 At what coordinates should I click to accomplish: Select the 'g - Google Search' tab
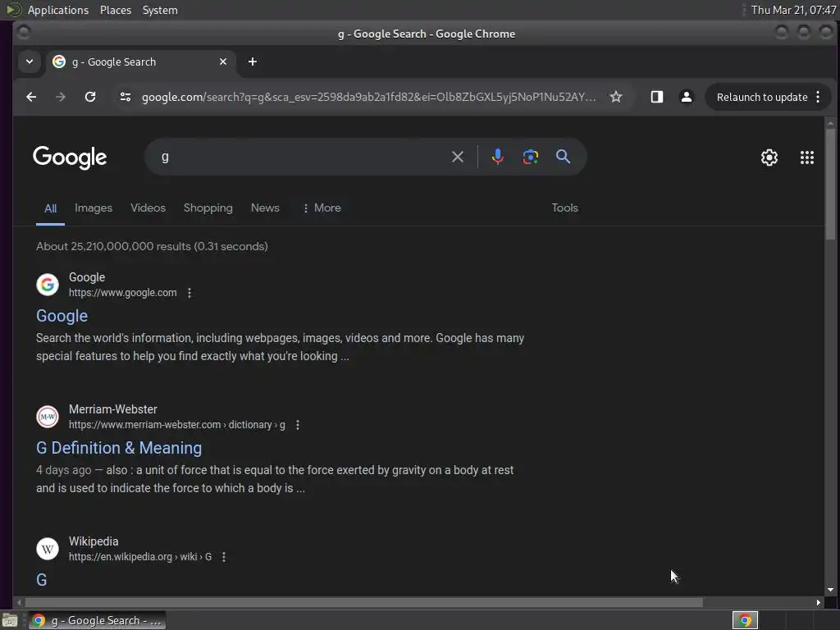[141, 62]
